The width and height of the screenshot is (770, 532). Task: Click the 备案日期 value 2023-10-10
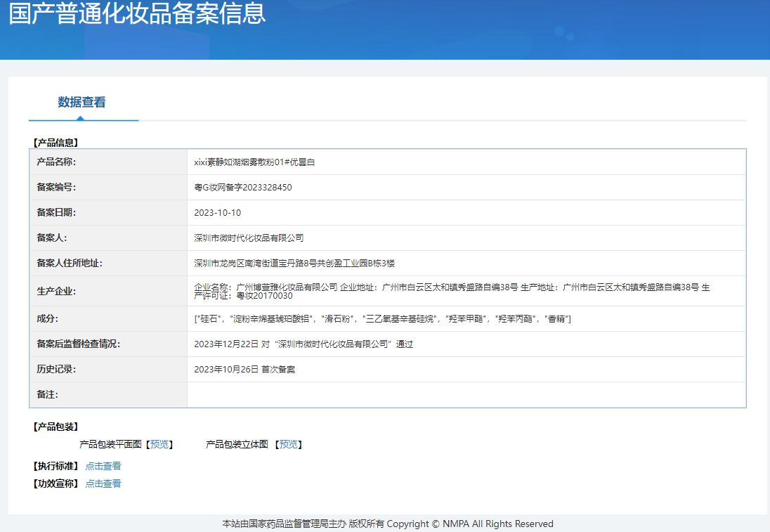click(217, 213)
